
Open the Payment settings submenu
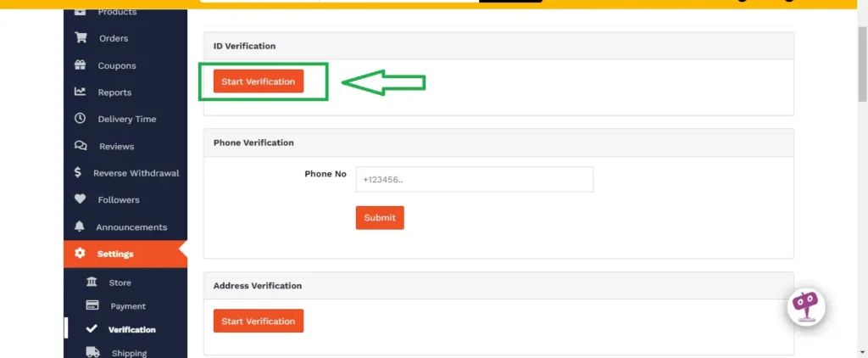pyautogui.click(x=127, y=306)
